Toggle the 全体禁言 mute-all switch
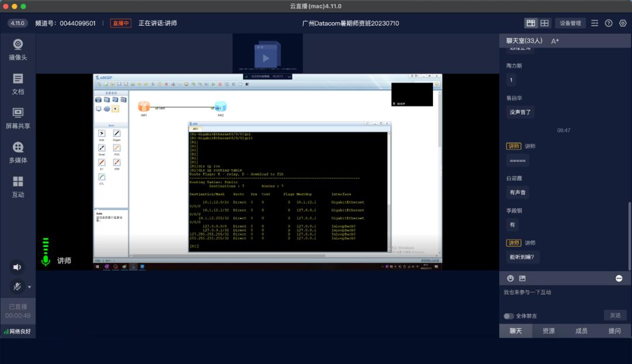 [x=509, y=316]
